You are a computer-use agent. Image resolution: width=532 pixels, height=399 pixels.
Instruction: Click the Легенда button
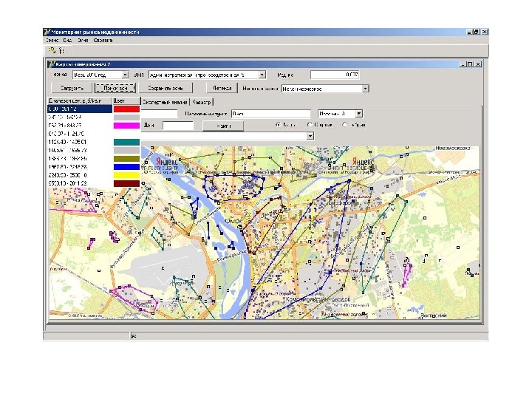(222, 88)
